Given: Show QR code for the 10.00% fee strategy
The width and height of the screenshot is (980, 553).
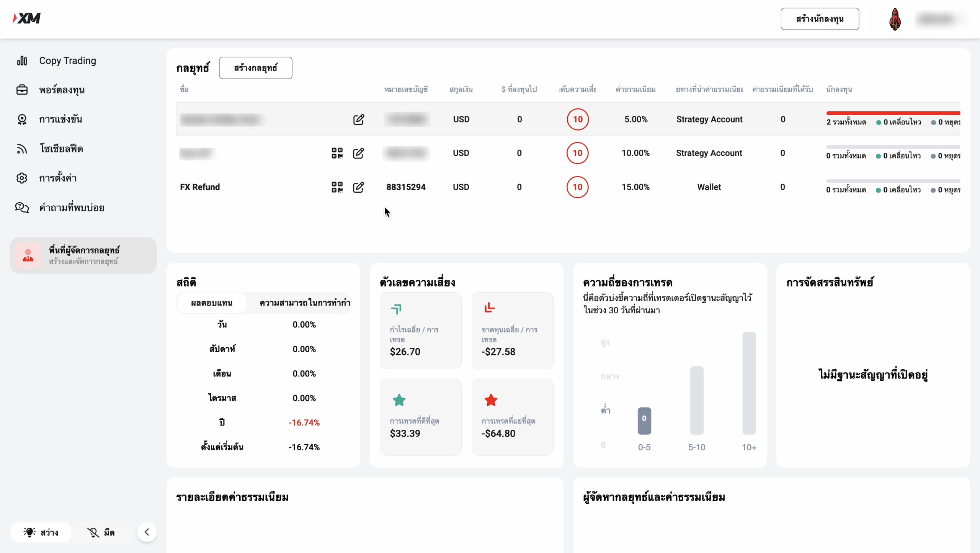Looking at the screenshot, I should click(337, 153).
